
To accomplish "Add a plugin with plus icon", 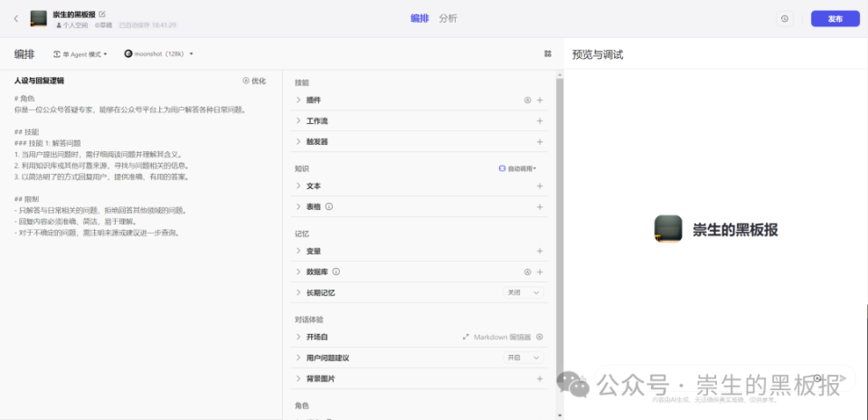I will coord(540,100).
